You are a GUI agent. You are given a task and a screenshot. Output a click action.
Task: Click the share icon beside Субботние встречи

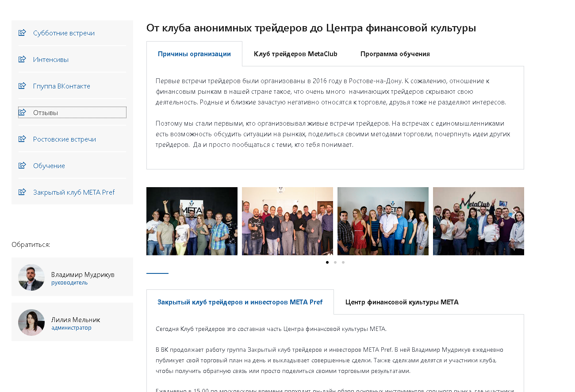pyautogui.click(x=22, y=33)
